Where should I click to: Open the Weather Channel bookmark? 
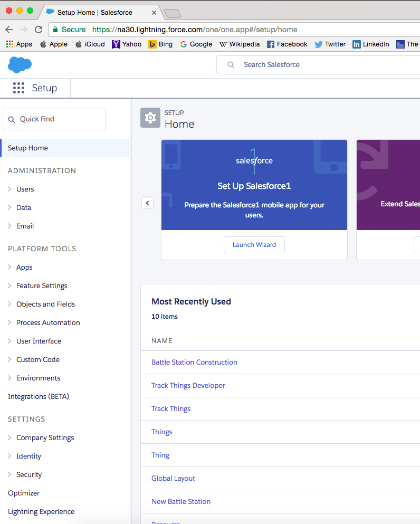coord(407,44)
